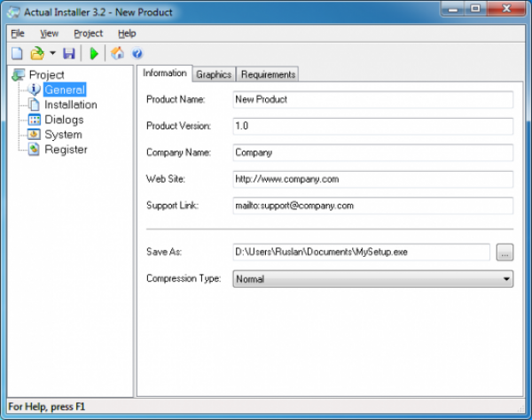Viewport: 532px width, 420px height.
Task: Open the File menu
Action: 18,34
